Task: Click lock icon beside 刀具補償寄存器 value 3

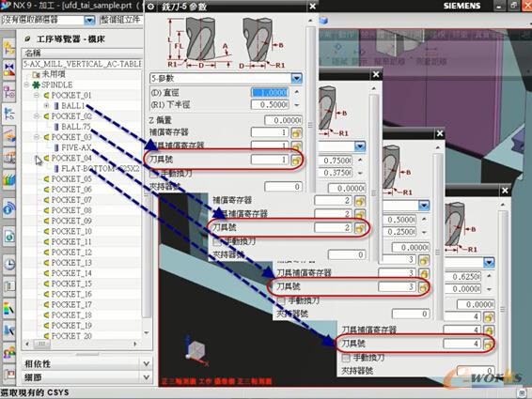Action: tap(423, 273)
